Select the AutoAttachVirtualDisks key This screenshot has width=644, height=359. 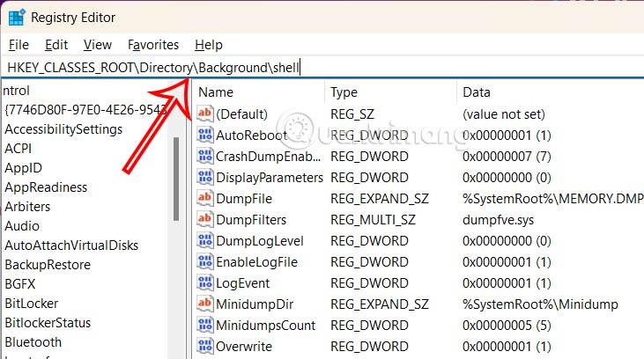71,245
